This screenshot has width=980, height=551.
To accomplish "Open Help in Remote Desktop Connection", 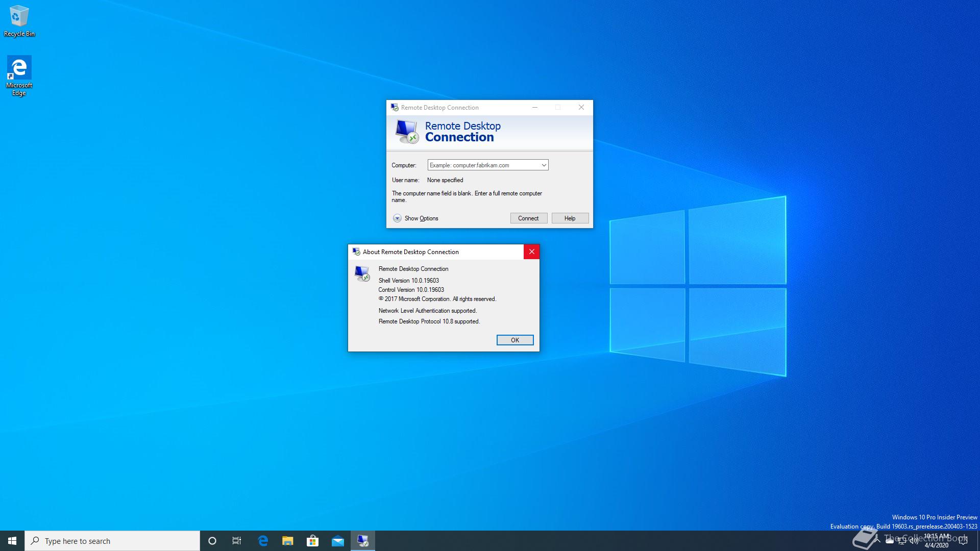I will pyautogui.click(x=570, y=218).
